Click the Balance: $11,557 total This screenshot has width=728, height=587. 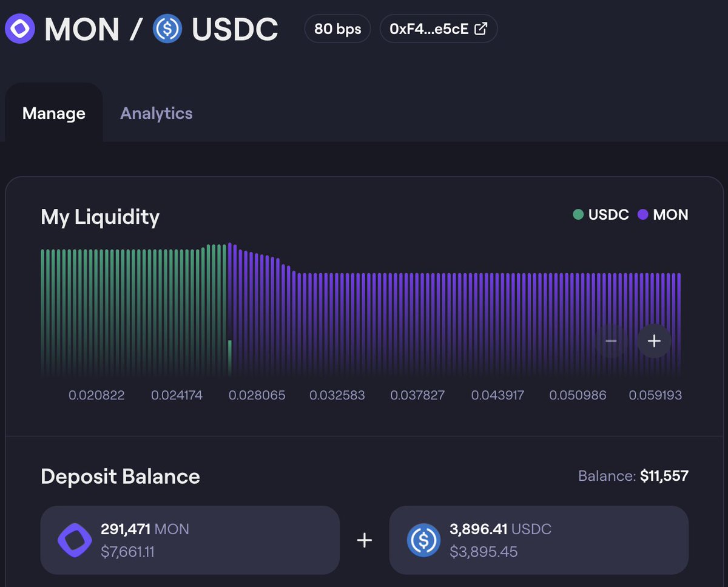click(x=633, y=475)
